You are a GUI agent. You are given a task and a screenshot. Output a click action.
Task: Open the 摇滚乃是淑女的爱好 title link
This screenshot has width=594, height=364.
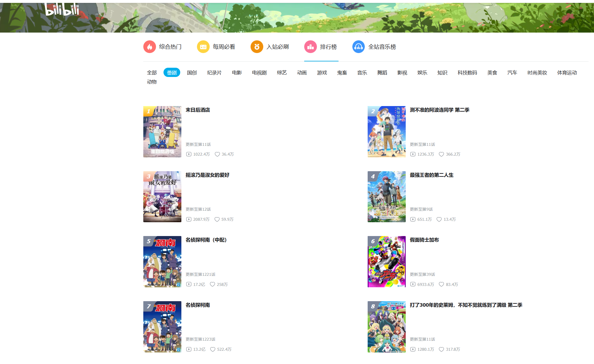[208, 175]
